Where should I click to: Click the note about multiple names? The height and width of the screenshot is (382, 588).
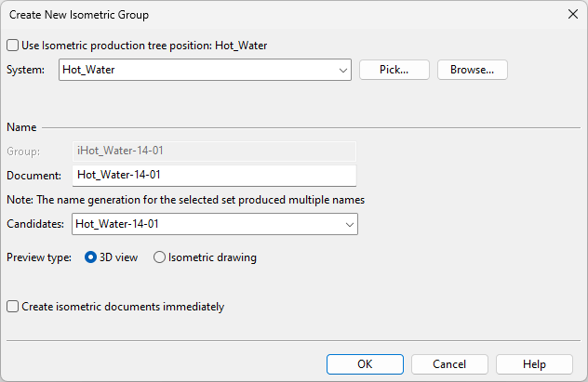click(x=184, y=200)
